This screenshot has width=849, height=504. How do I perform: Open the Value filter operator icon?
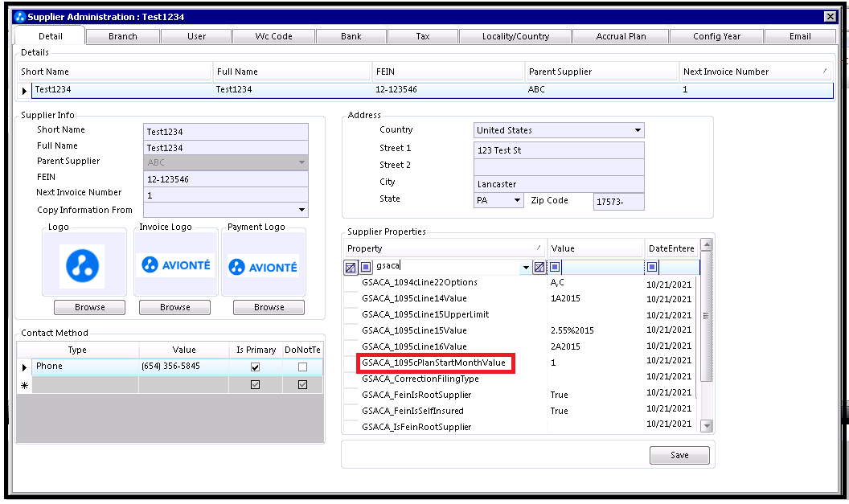tap(555, 267)
